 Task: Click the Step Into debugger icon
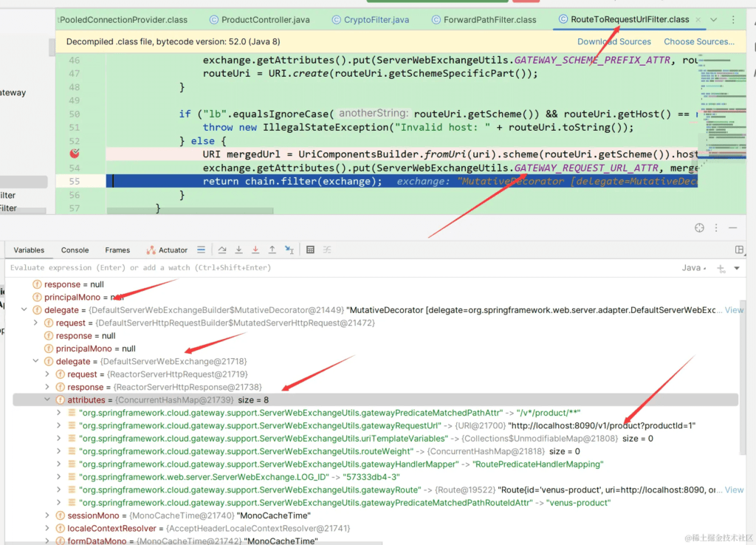click(x=238, y=250)
